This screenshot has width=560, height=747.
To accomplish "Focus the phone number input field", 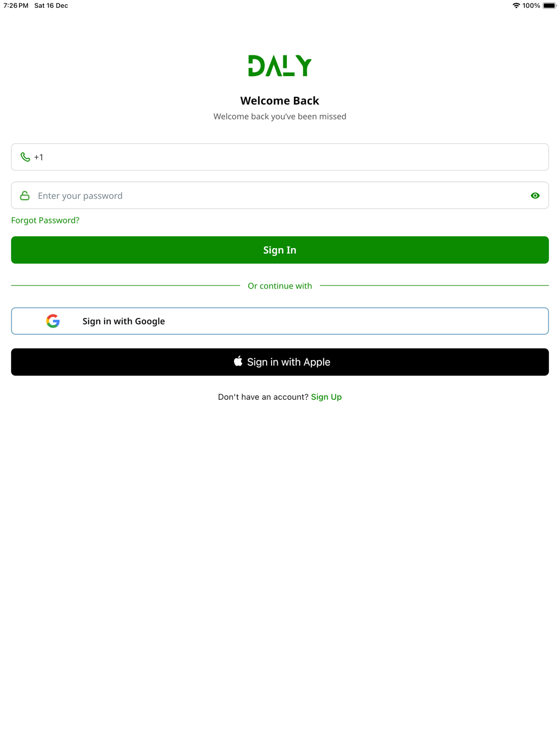I will [280, 157].
